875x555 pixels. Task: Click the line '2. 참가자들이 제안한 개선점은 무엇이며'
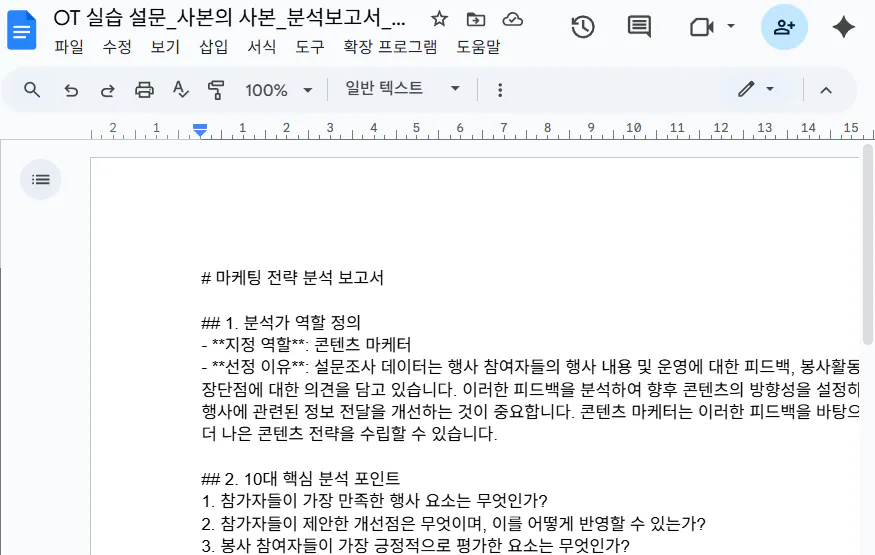coord(454,523)
